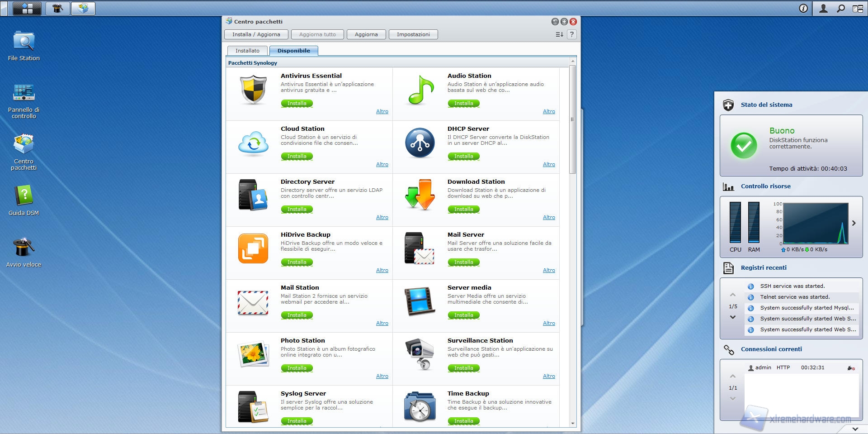Click the sort packages icon in the toolbar
Viewport: 868px width, 434px height.
[x=559, y=34]
